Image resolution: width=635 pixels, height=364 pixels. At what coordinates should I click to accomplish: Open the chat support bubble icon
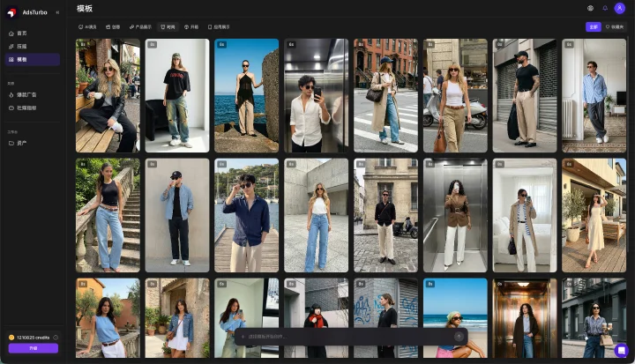[621, 350]
